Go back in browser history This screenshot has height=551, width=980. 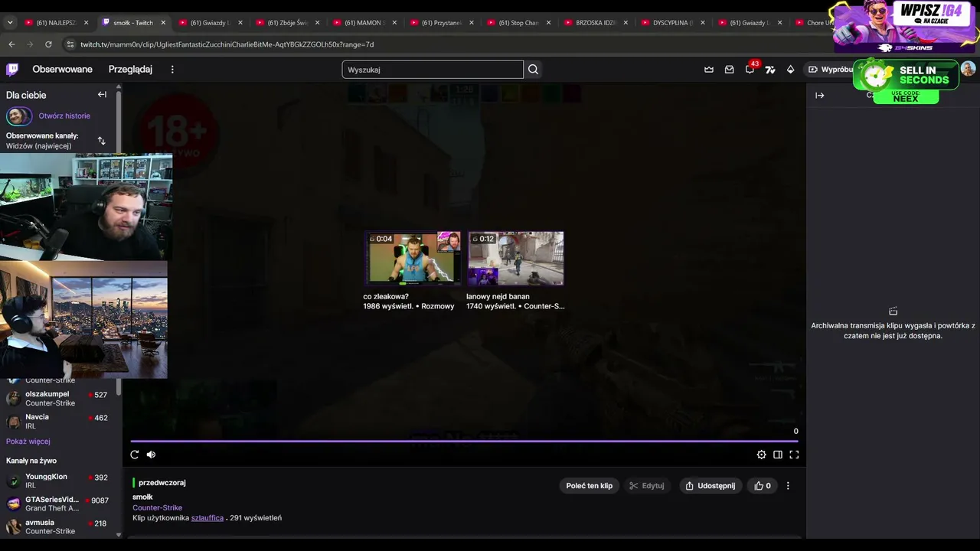coord(11,44)
